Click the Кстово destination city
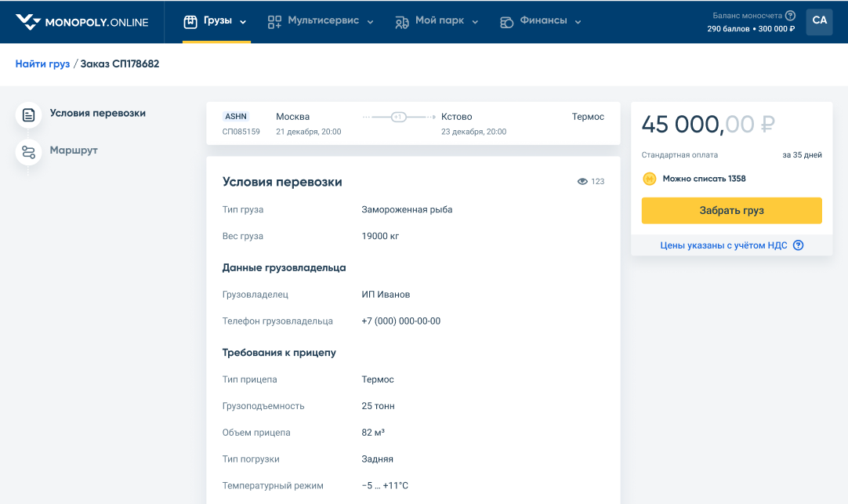 pyautogui.click(x=456, y=116)
